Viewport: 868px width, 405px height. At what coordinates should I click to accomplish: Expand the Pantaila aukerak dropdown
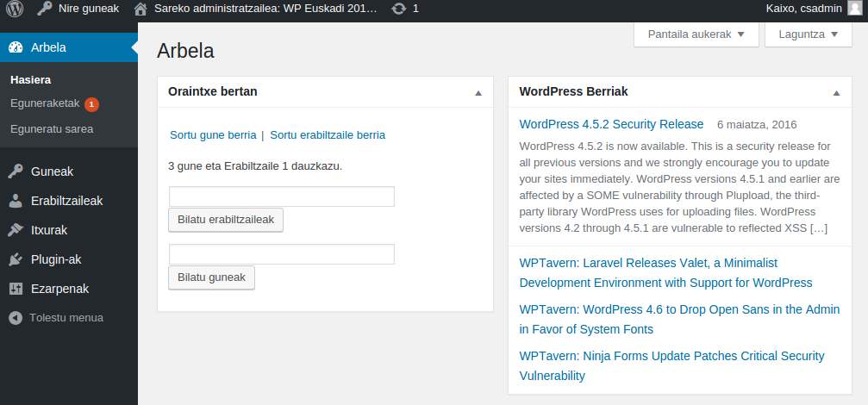point(696,34)
